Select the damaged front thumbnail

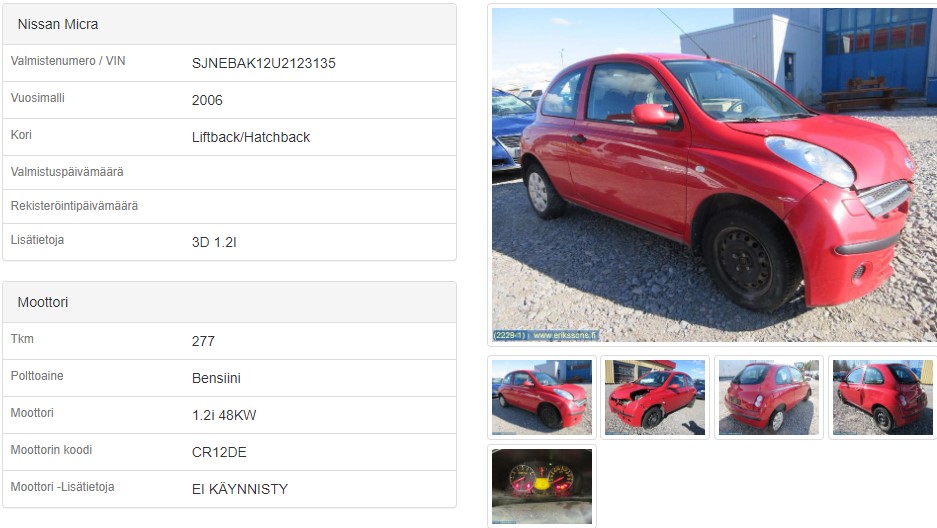[655, 397]
